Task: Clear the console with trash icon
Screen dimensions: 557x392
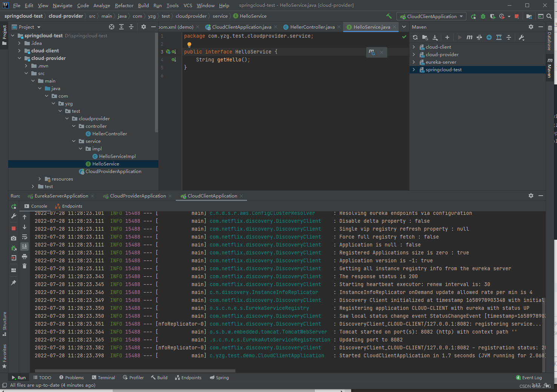Action: click(25, 266)
